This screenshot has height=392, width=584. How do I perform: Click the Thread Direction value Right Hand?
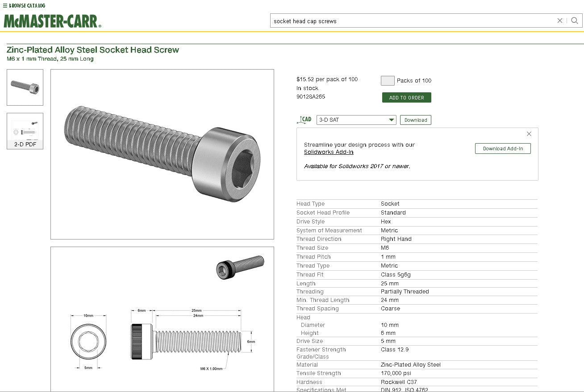click(x=396, y=239)
